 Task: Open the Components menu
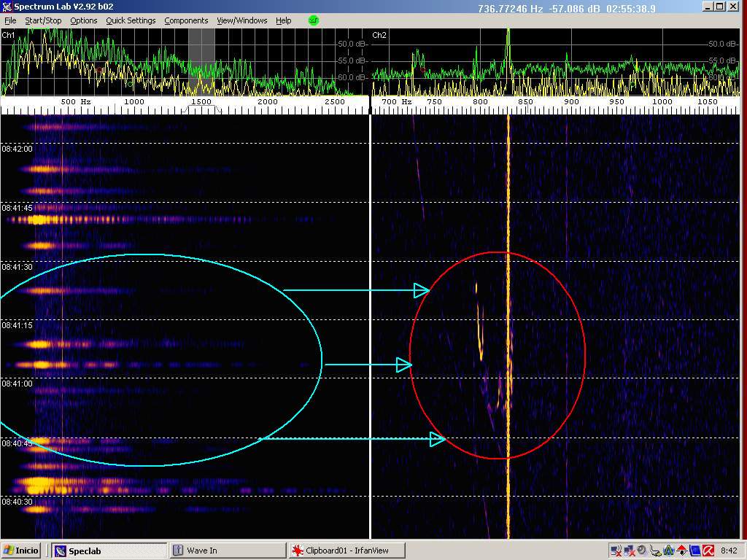(x=186, y=20)
